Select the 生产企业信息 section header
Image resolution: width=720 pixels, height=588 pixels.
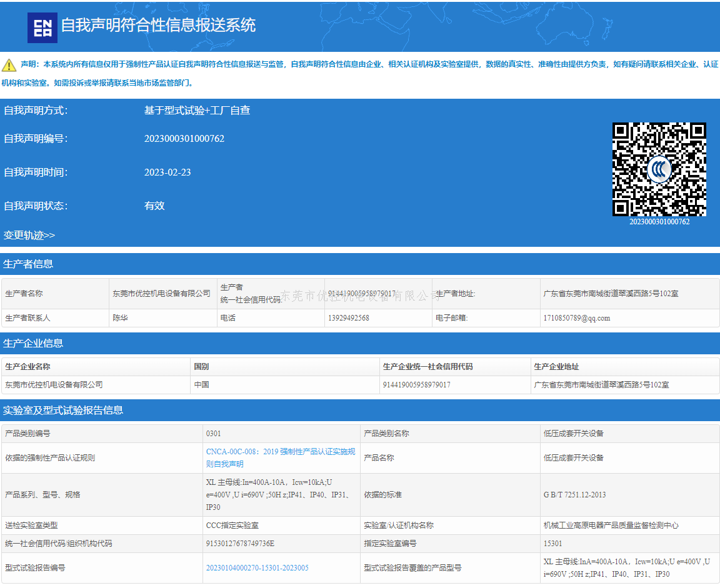pos(33,344)
